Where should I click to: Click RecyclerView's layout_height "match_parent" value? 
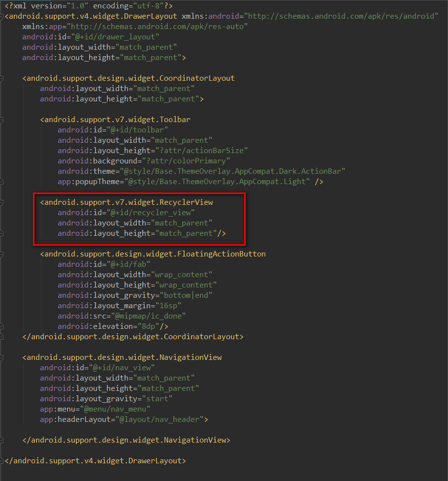[x=186, y=233]
